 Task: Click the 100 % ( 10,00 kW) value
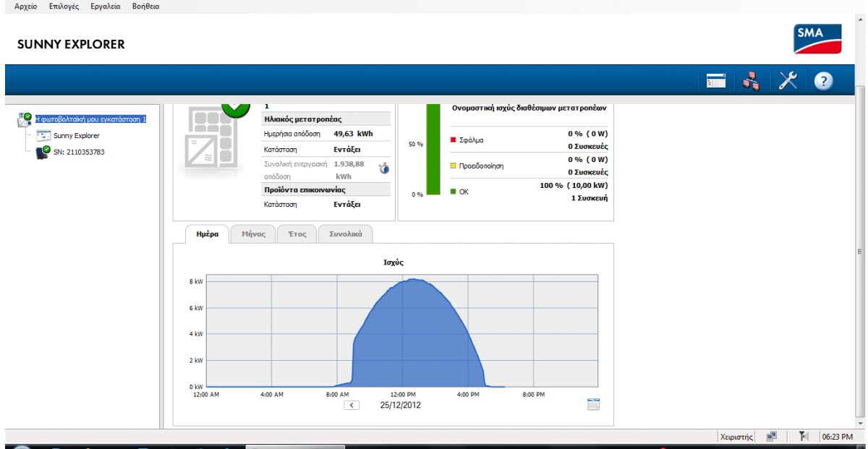[574, 186]
